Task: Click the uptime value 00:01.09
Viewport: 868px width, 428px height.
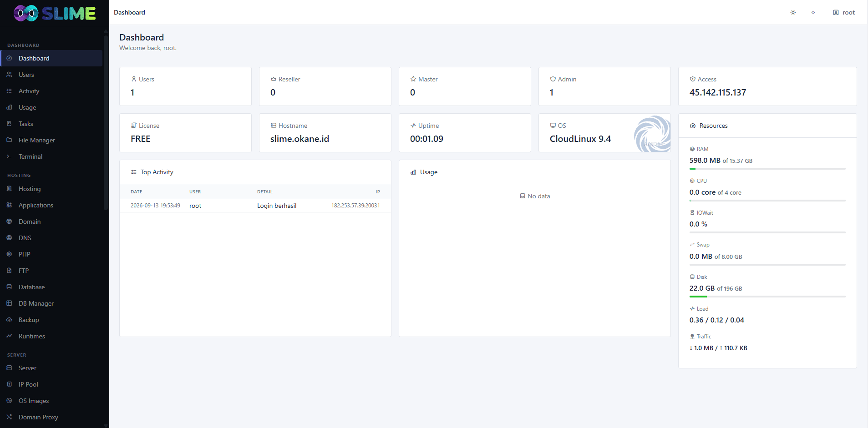Action: coord(426,139)
